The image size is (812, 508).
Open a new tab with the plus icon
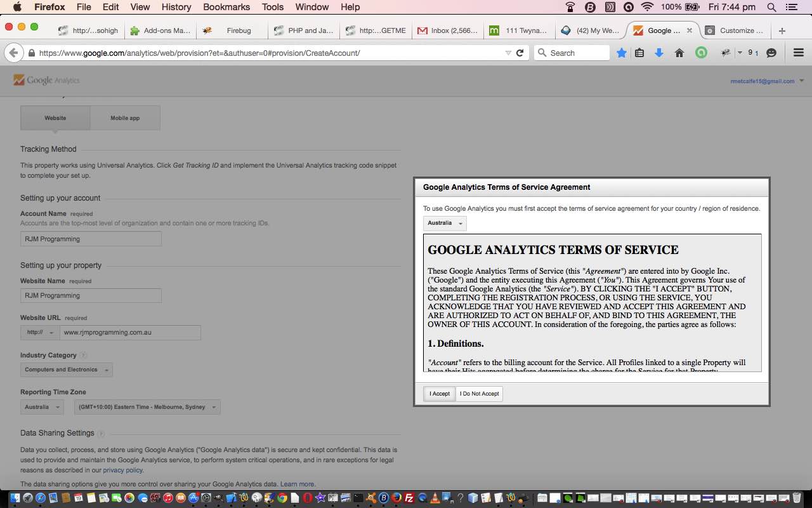[782, 30]
